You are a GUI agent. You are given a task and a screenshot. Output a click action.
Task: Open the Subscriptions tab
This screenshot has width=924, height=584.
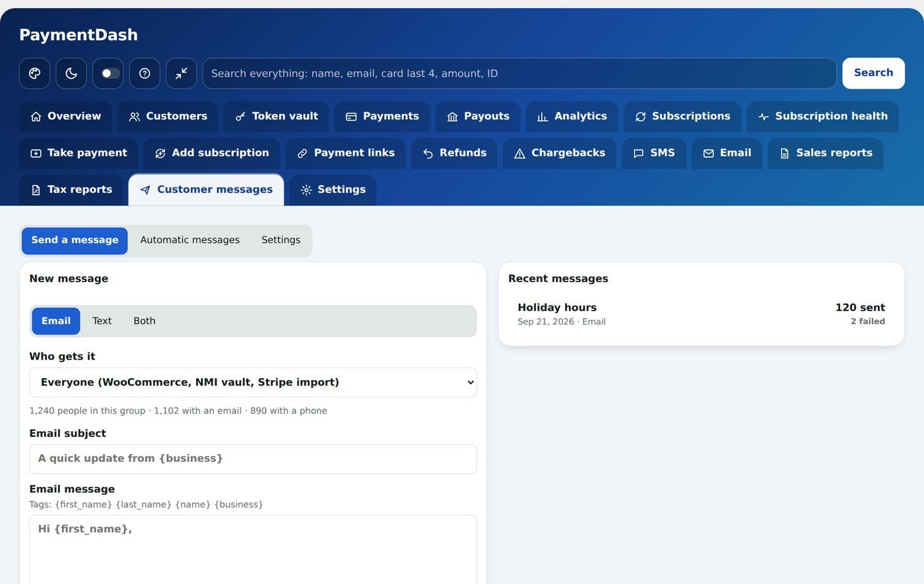tap(682, 116)
